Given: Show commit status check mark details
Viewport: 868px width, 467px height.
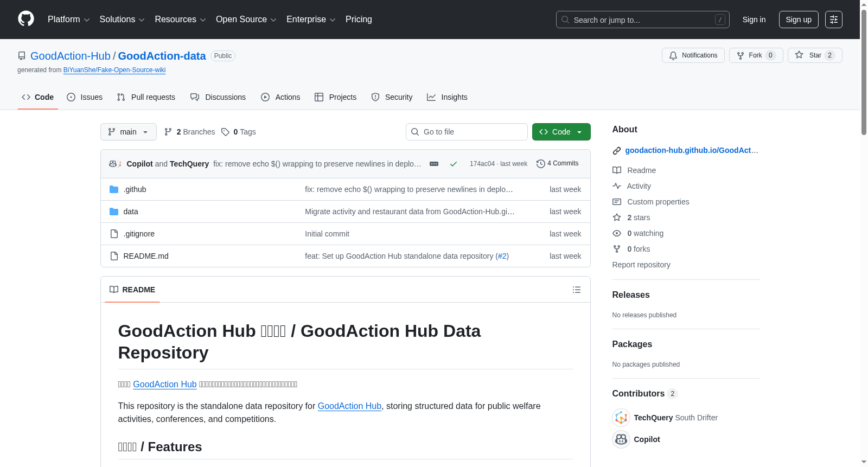Looking at the screenshot, I should tap(454, 164).
